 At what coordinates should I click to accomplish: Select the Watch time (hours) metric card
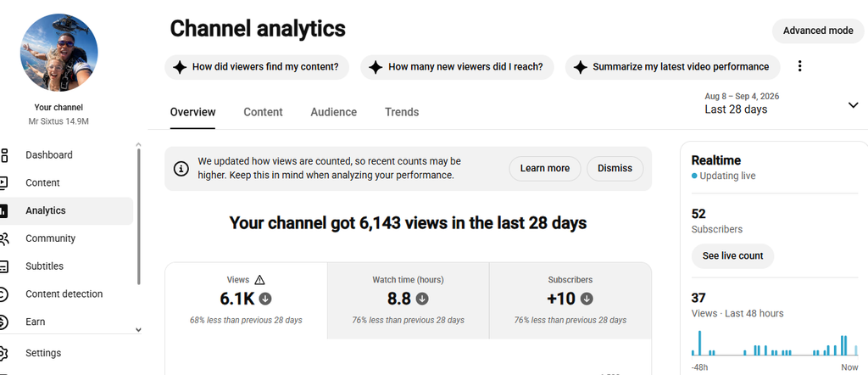[408, 300]
